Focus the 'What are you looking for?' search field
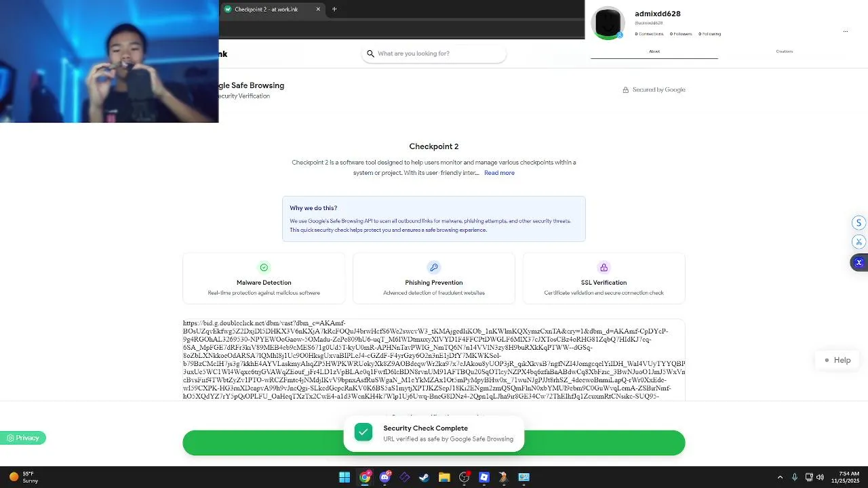Viewport: 868px width, 488px height. pos(434,54)
